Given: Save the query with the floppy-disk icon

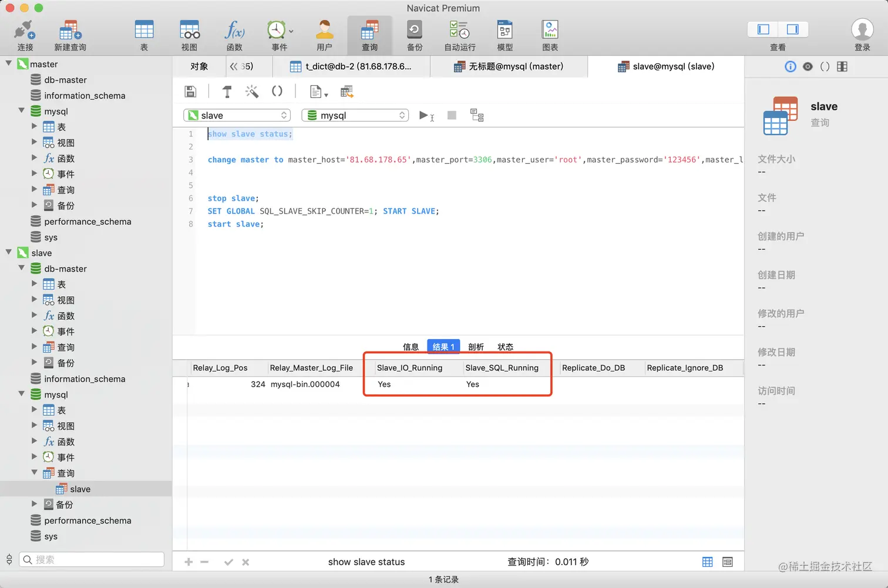Looking at the screenshot, I should (190, 92).
